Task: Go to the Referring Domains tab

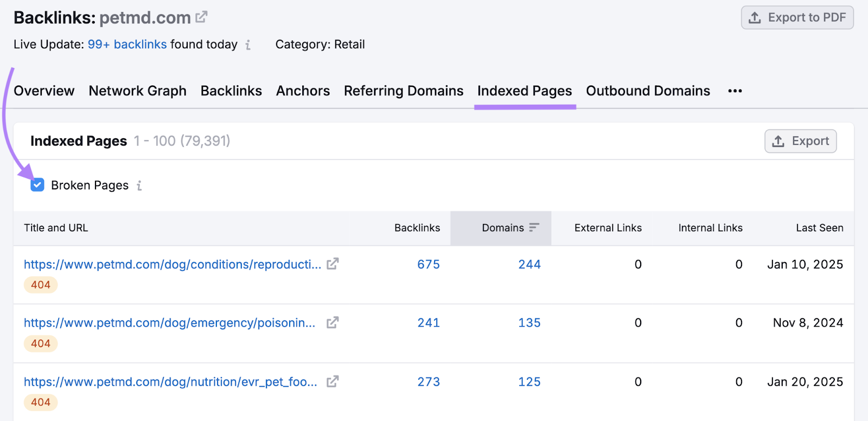Action: tap(403, 91)
